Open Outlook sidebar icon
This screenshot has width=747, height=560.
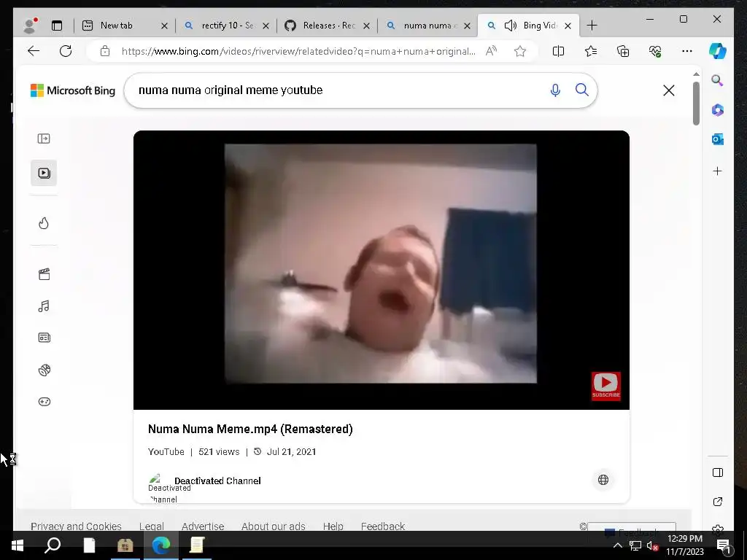coord(718,139)
